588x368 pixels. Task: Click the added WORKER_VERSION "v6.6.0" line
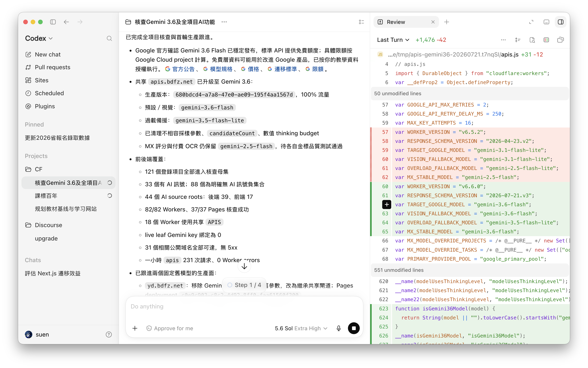pyautogui.click(x=470, y=186)
